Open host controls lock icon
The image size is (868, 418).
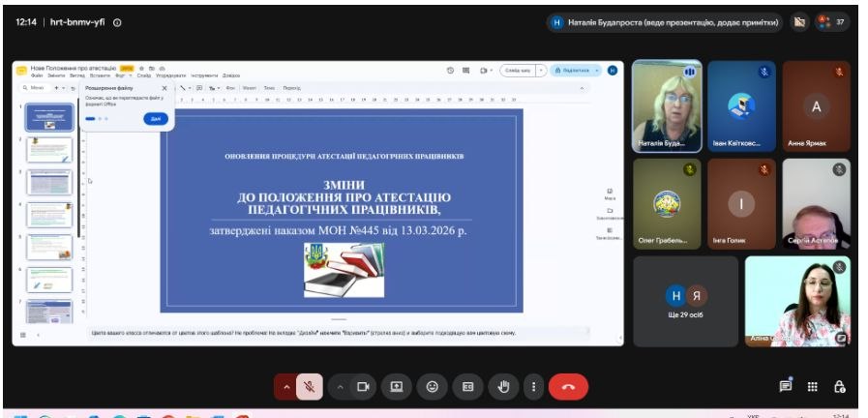[x=839, y=386]
